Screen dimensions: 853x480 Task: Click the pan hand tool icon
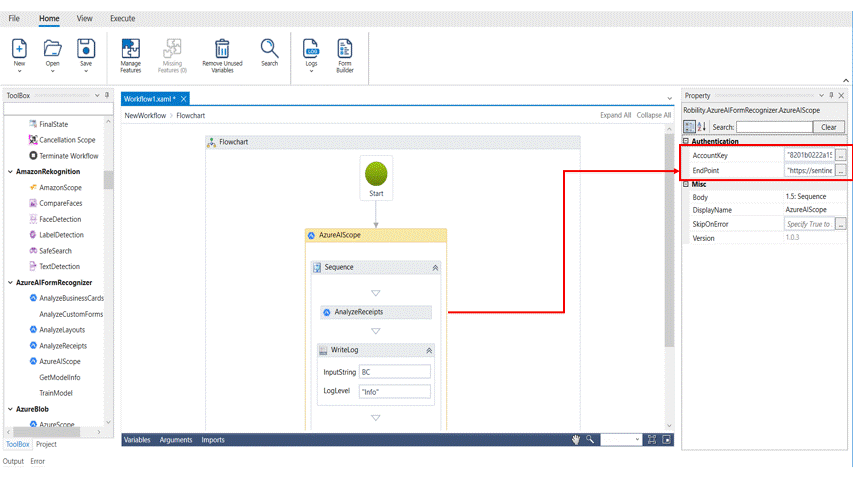576,439
